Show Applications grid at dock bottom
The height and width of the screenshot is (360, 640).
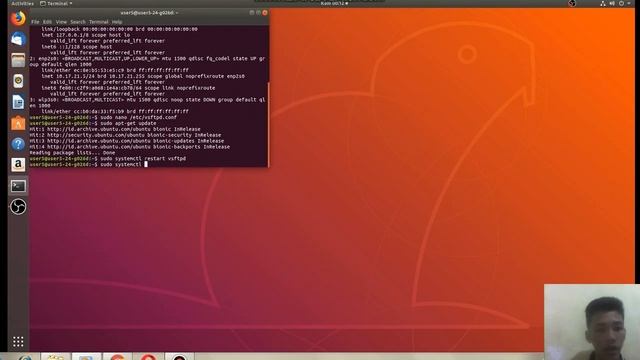18,342
